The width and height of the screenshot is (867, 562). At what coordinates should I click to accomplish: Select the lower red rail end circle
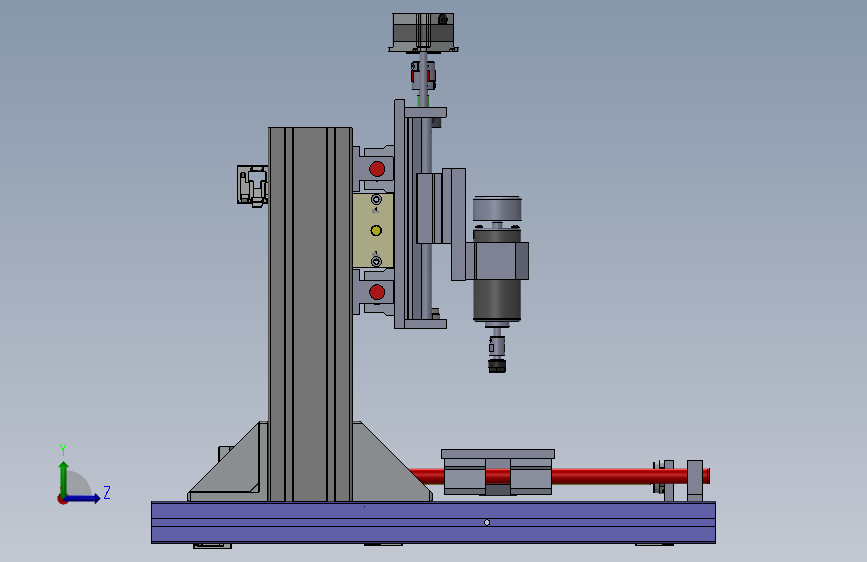coord(377,292)
